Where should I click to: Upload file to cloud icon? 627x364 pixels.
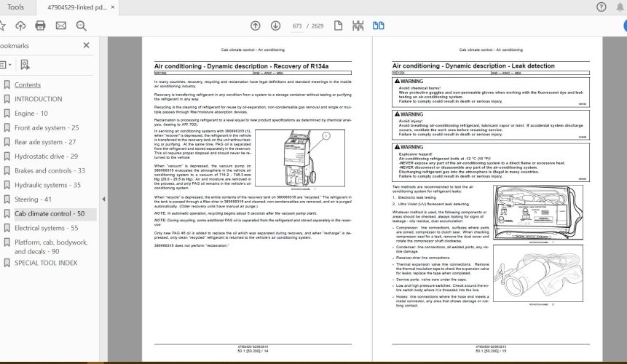point(20,26)
